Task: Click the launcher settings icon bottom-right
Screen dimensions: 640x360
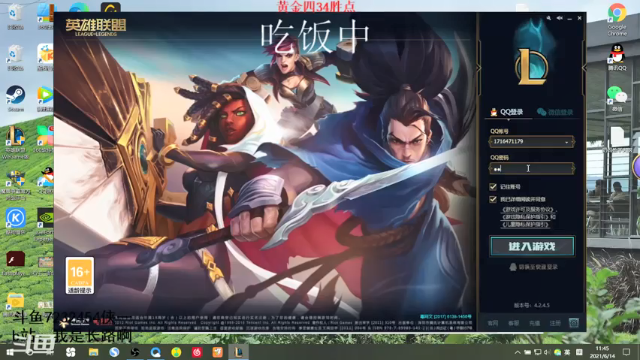Action: pos(574,323)
